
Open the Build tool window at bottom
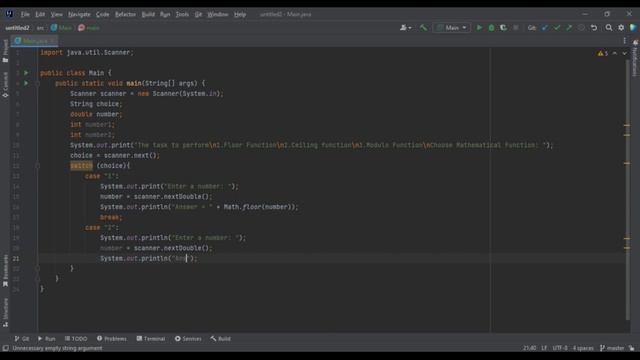click(221, 338)
